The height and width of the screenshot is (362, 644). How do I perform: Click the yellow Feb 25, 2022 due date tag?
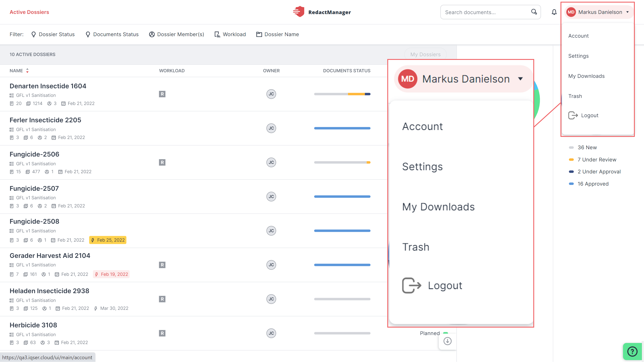pyautogui.click(x=108, y=240)
